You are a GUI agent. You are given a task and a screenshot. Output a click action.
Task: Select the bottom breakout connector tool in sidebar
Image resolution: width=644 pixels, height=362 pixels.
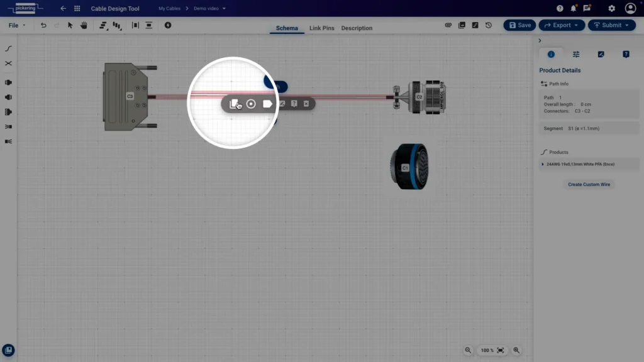[8, 141]
